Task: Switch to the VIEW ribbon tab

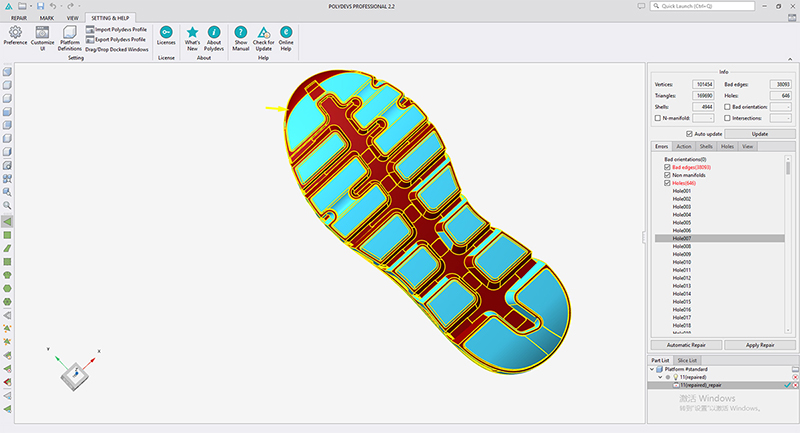Action: [x=72, y=18]
